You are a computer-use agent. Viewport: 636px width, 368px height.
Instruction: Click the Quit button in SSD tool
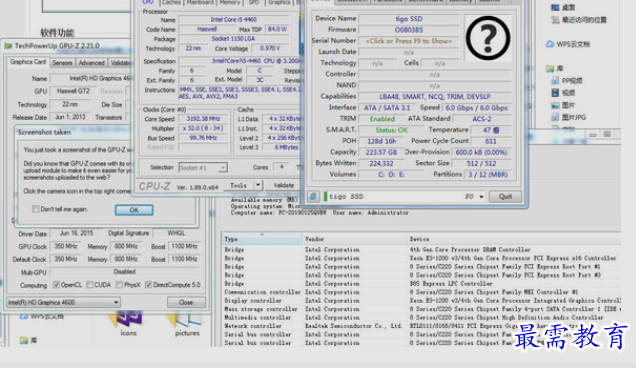pyautogui.click(x=505, y=197)
